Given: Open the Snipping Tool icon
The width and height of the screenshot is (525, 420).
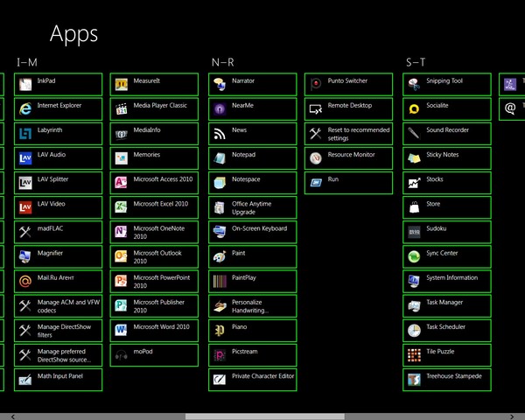Looking at the screenshot, I should (414, 84).
